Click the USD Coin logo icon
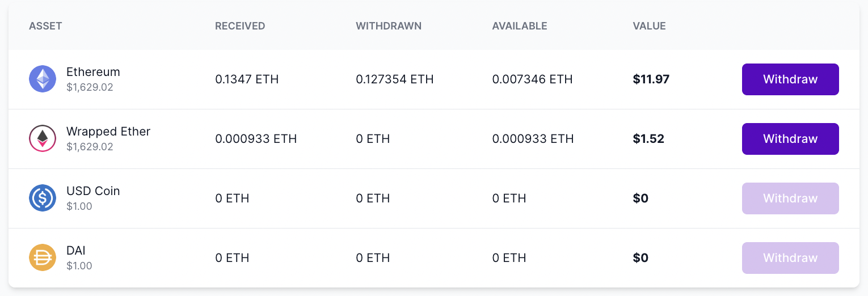 click(43, 198)
